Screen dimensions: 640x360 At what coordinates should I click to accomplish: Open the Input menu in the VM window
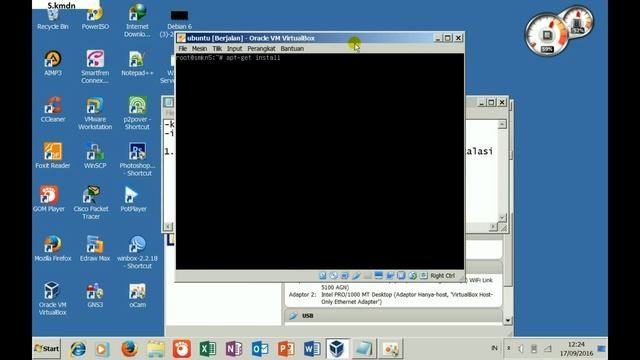tap(234, 48)
